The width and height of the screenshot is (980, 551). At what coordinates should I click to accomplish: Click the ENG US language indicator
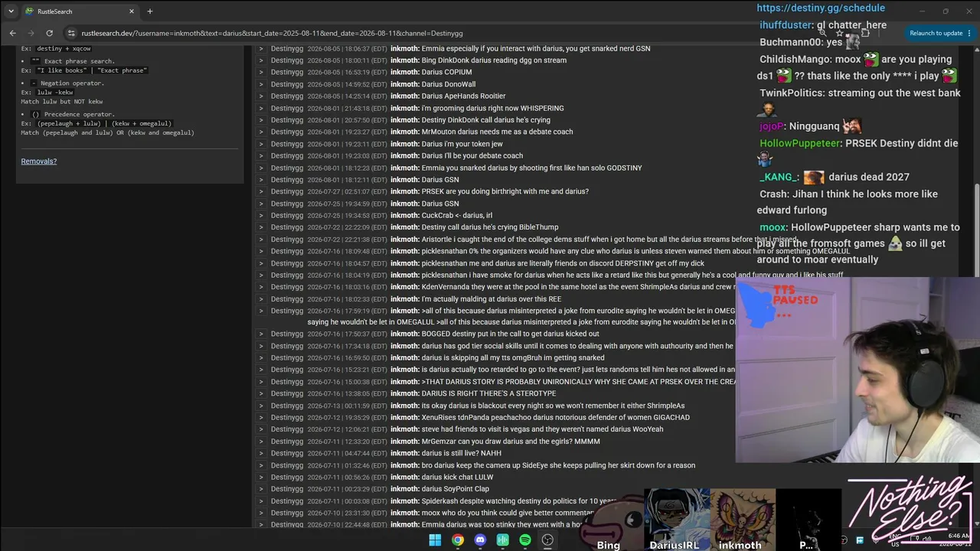click(x=895, y=540)
